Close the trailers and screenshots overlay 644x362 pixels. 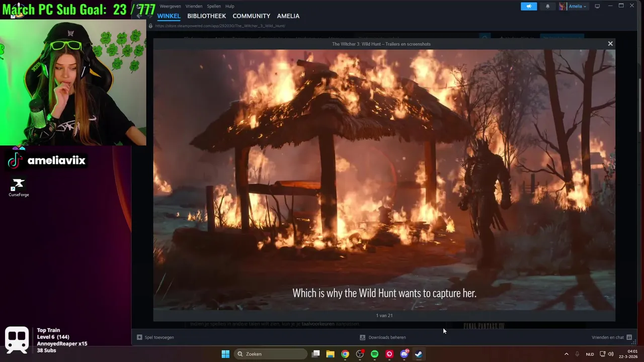pyautogui.click(x=610, y=44)
